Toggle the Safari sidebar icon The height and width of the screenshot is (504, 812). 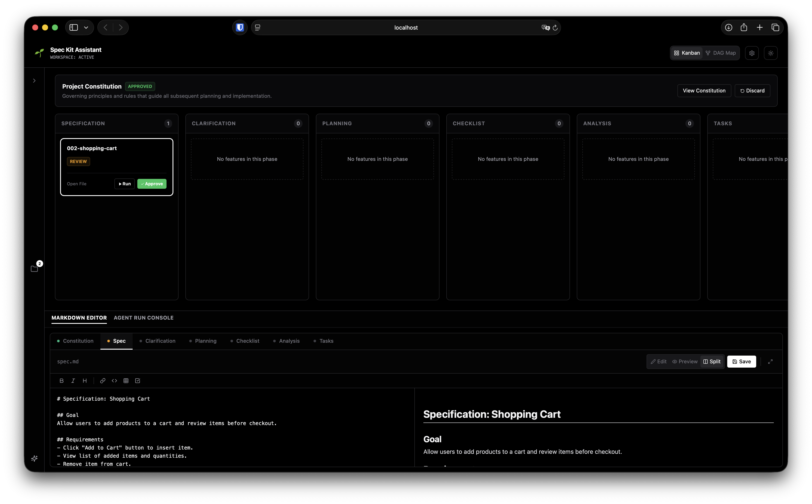coord(74,27)
